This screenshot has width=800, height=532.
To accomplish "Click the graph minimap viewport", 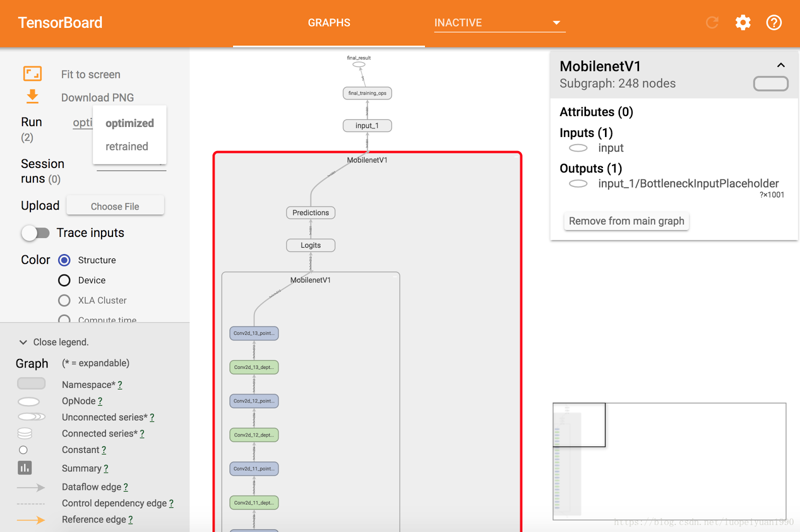I will pos(579,425).
